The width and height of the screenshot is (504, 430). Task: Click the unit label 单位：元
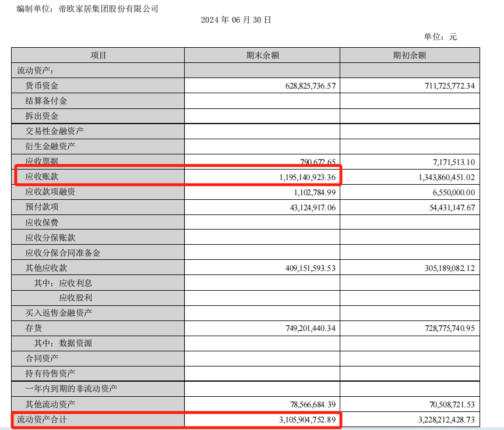[x=440, y=37]
